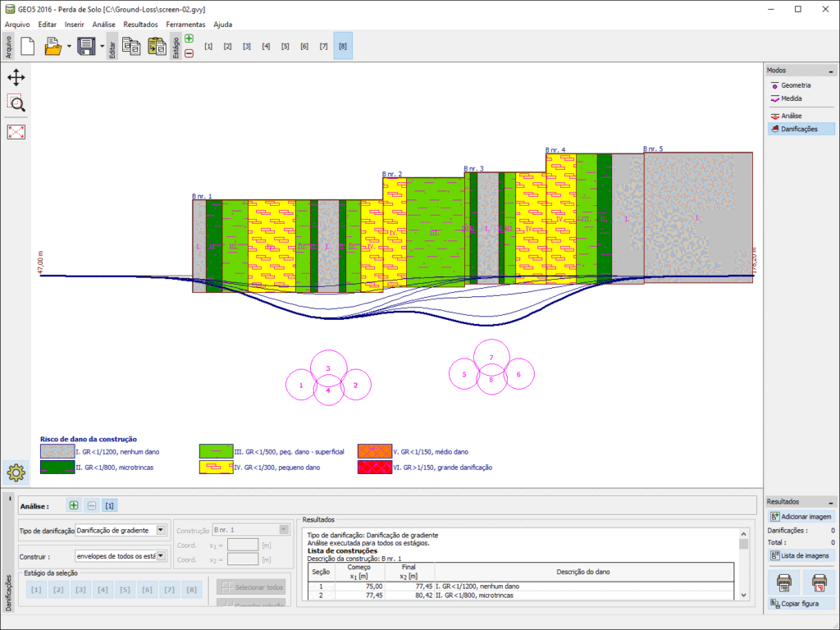The width and height of the screenshot is (840, 630).
Task: Click yellow swatch for IV. pequeno dano
Action: pyautogui.click(x=216, y=467)
